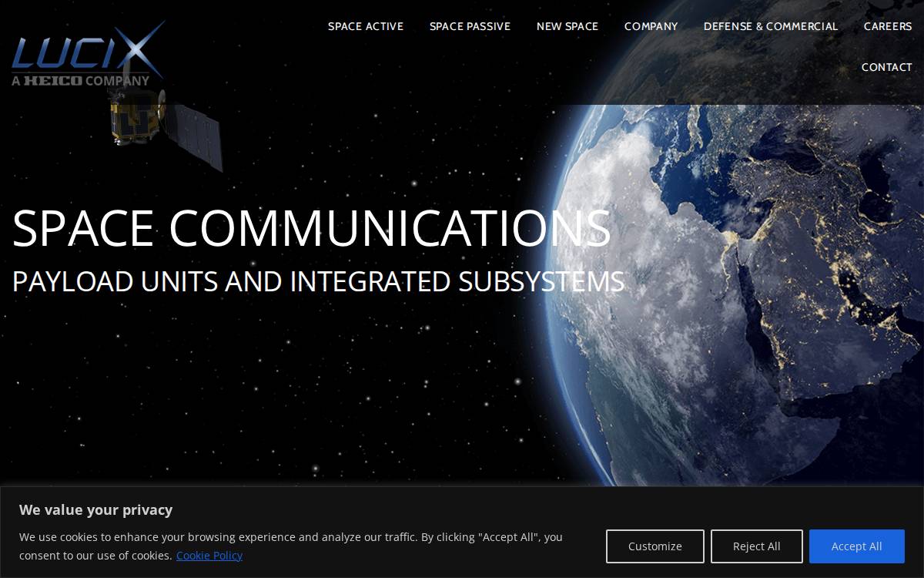The width and height of the screenshot is (924, 578).
Task: Click Customize in the cookie banner
Action: (x=655, y=546)
